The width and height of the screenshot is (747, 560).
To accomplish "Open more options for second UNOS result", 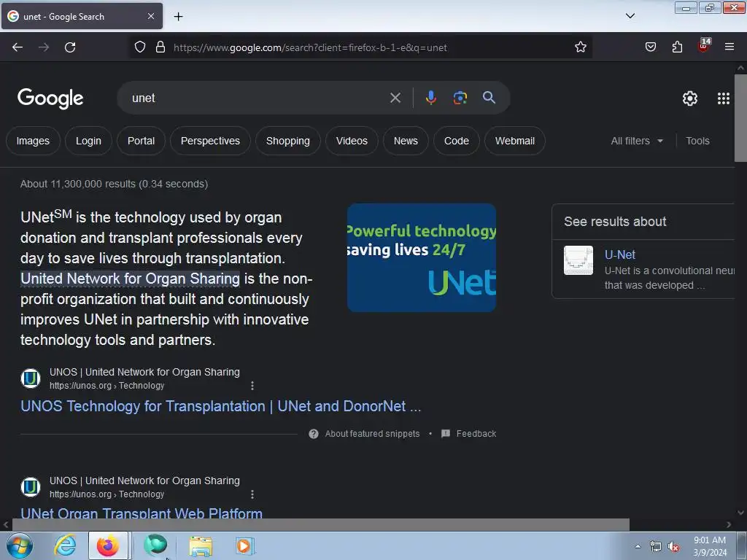I will (252, 494).
